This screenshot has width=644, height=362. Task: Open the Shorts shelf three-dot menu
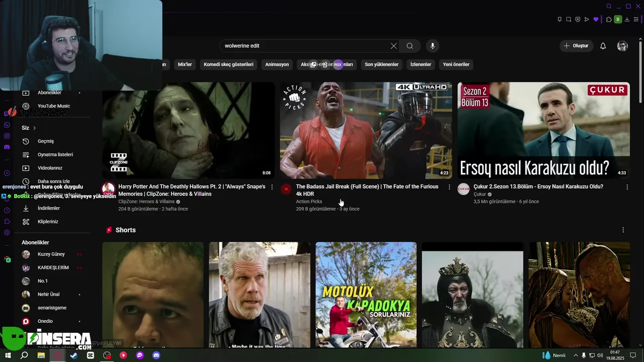coord(623,230)
